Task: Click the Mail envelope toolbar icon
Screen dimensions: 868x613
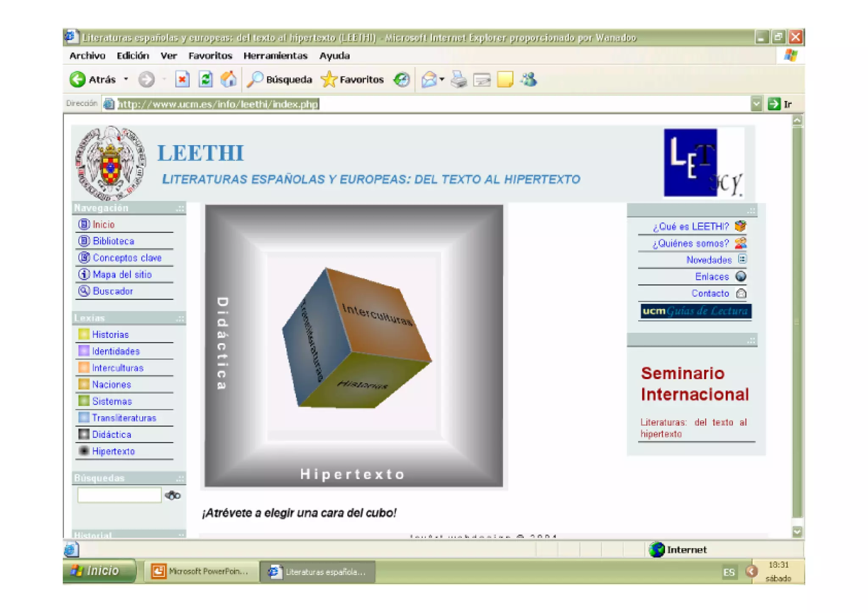Action: tap(429, 79)
